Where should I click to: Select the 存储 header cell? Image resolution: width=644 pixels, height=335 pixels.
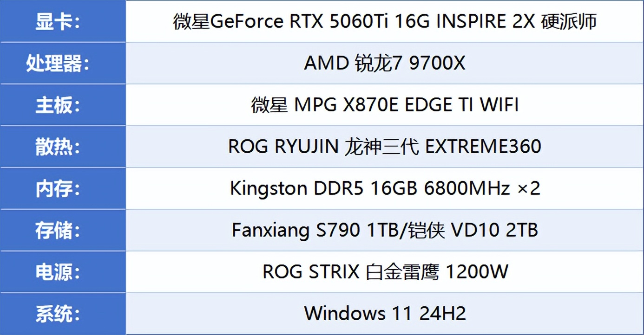tap(63, 230)
